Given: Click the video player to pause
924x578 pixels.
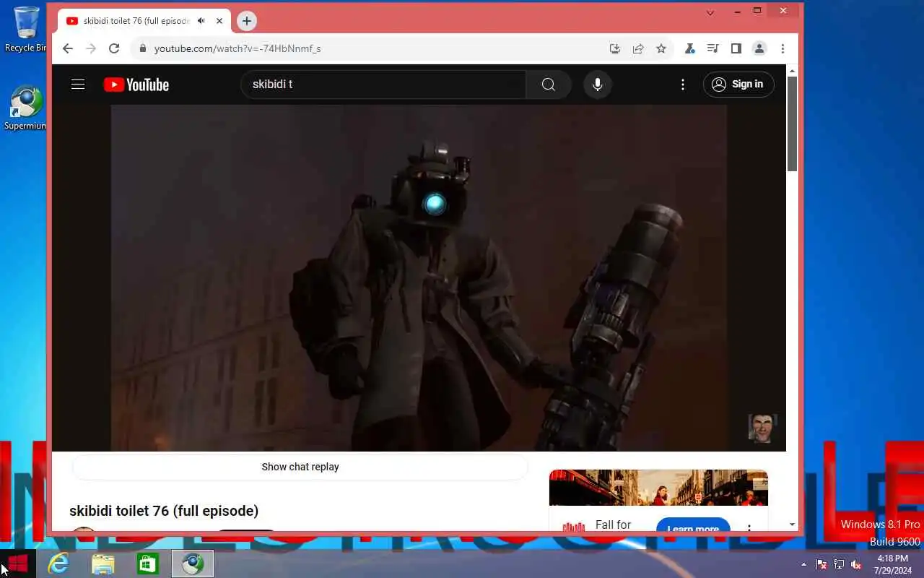Looking at the screenshot, I should coord(419,278).
